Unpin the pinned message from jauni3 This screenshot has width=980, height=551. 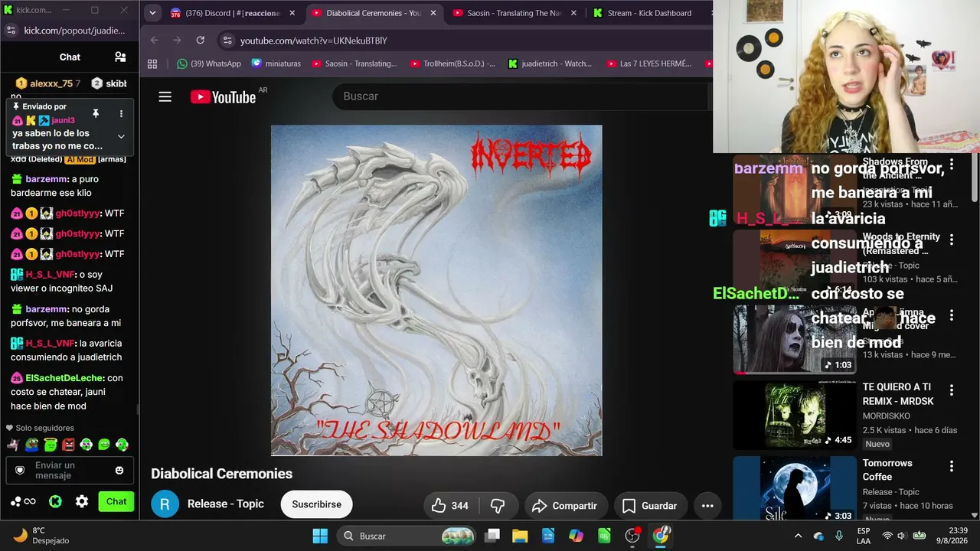pyautogui.click(x=96, y=113)
